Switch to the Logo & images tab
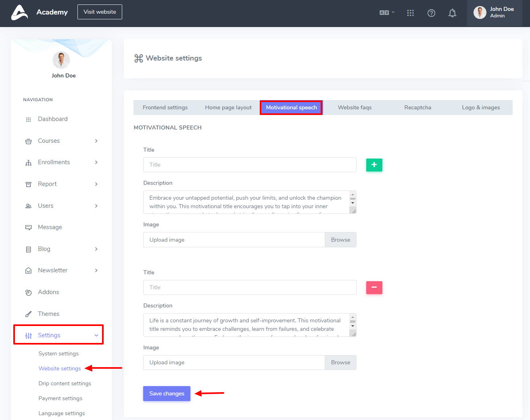Image resolution: width=530 pixels, height=420 pixels. coord(480,107)
